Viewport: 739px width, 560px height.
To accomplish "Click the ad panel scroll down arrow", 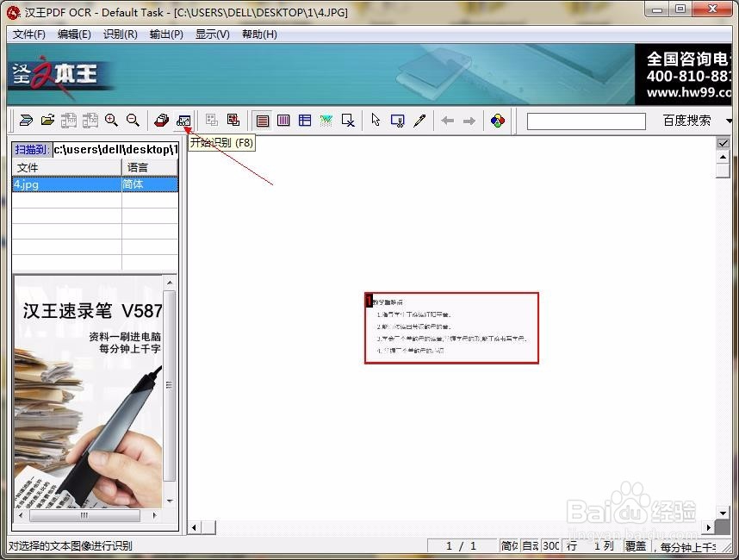I will pos(170,501).
